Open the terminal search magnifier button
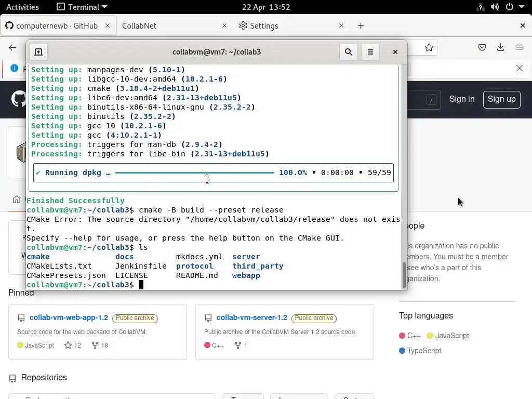Viewport: 532px width, 399px height. click(x=349, y=52)
